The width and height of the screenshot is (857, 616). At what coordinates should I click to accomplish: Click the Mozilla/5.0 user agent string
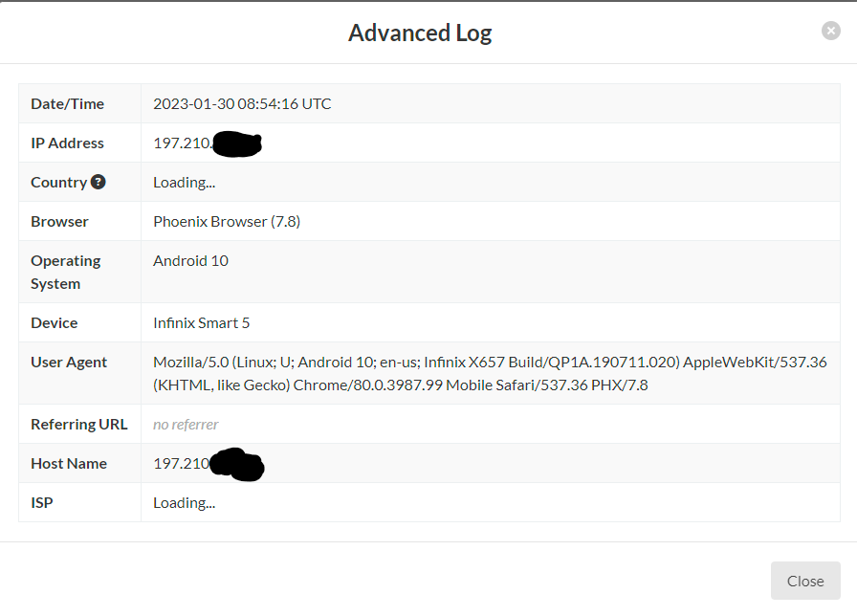(490, 373)
